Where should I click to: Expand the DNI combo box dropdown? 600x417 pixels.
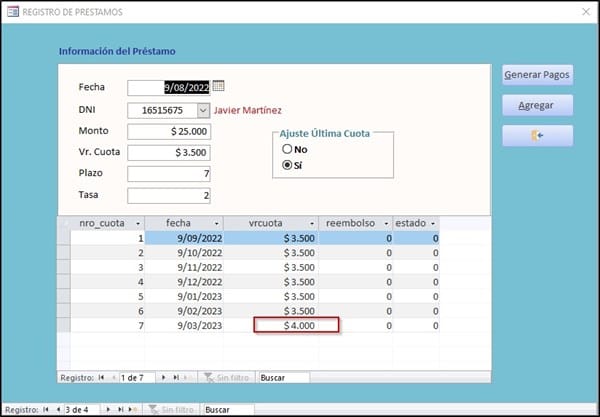click(x=203, y=110)
